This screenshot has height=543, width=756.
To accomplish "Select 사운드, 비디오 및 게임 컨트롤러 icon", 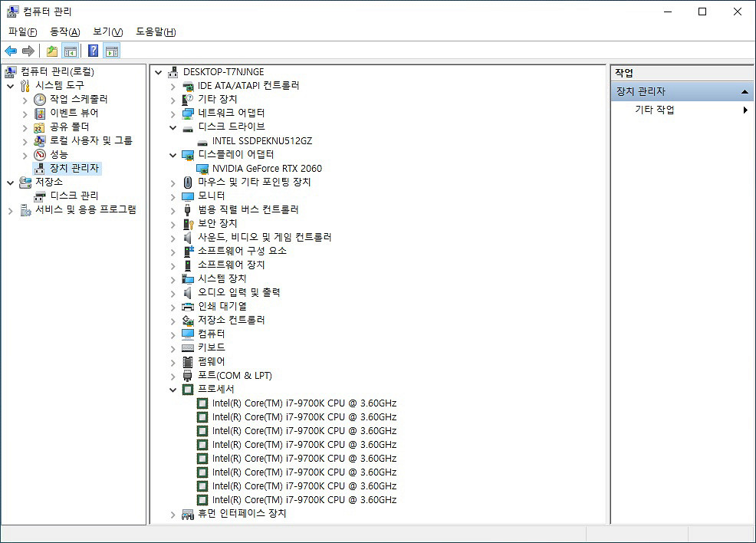I will 188,237.
